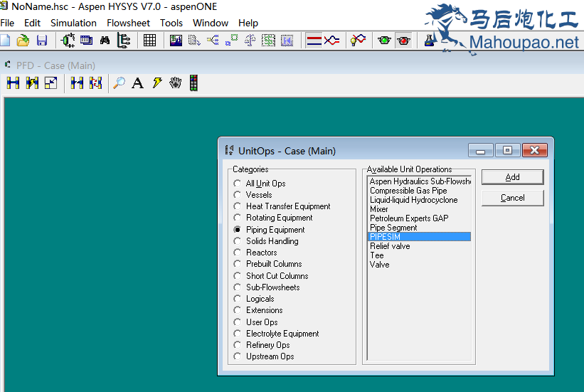Click the yellow branching arrows toolbar icon
Screen dimensions: 584x392
pyautogui.click(x=213, y=40)
